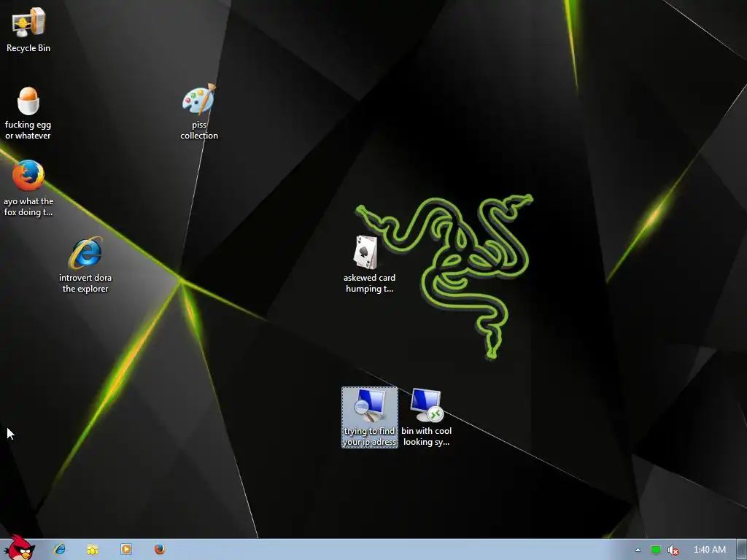Click the 'Recycle Bin' label text
The height and width of the screenshot is (560, 747).
click(28, 48)
